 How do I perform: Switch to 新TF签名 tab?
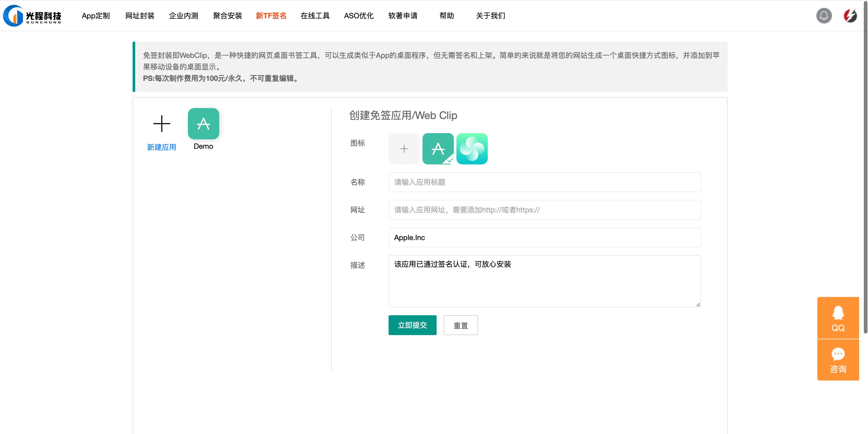click(271, 15)
